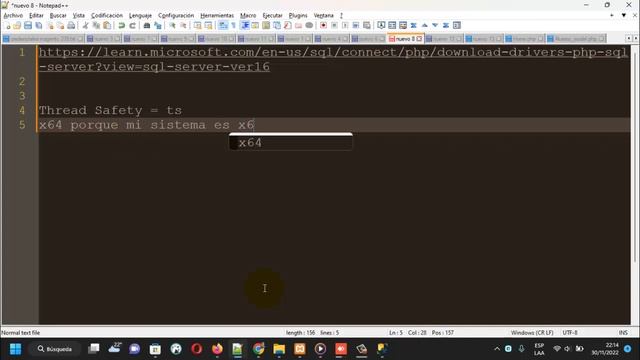Click INS indicator in status bar
Image resolution: width=640 pixels, height=360 pixels.
(623, 333)
